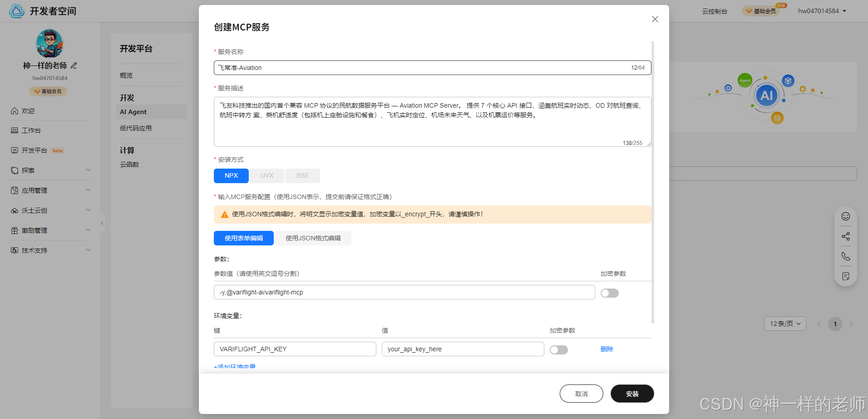
Task: Click the 技术支持 sidebar icon
Action: pyautogui.click(x=15, y=250)
